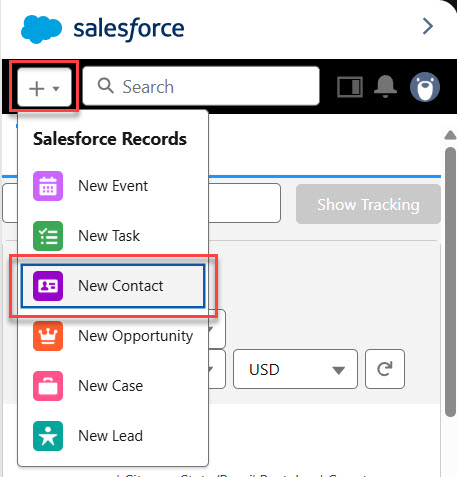Viewport: 457px width, 477px height.
Task: Select New Lead menu item
Action: [113, 436]
